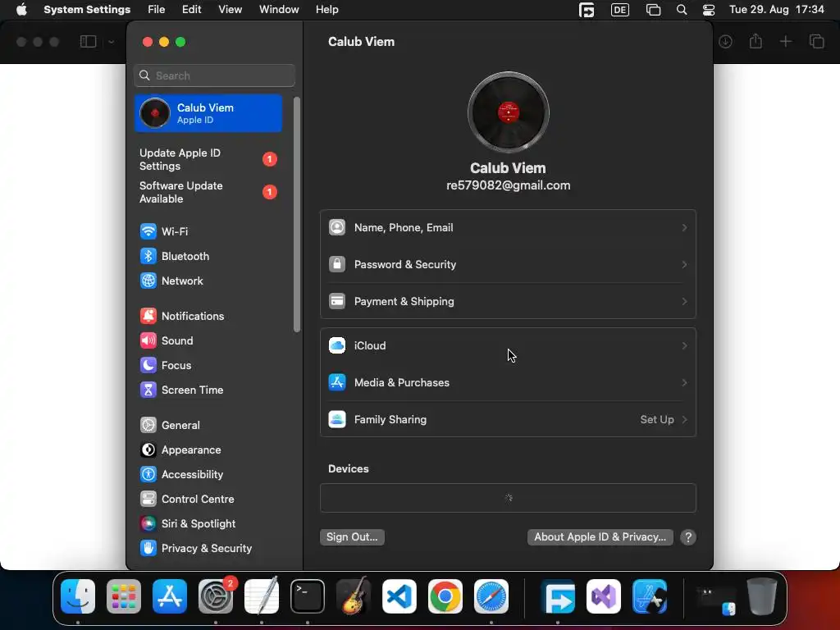
Task: Open Terminal from the Dock
Action: pos(308,596)
